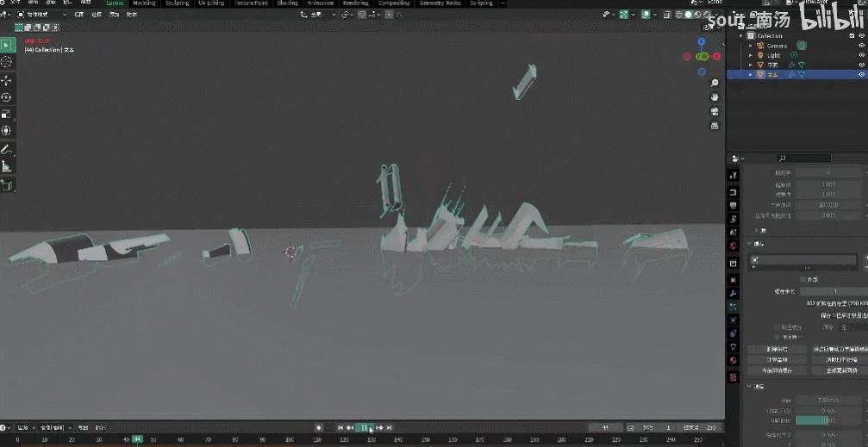Uncheck the Collection exclude checkbox
The height and width of the screenshot is (447, 868).
coord(850,36)
